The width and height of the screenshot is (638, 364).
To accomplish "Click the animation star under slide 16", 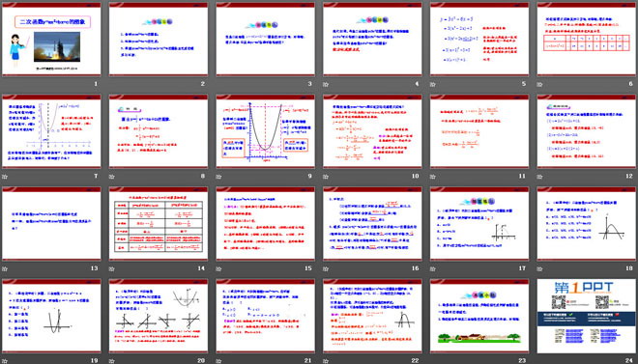I will click(x=326, y=268).
